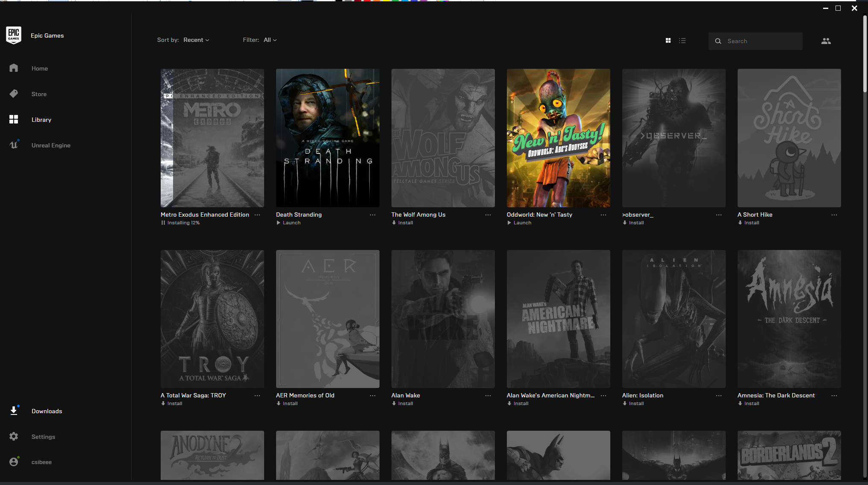
Task: Open the Settings gear icon
Action: pos(14,436)
